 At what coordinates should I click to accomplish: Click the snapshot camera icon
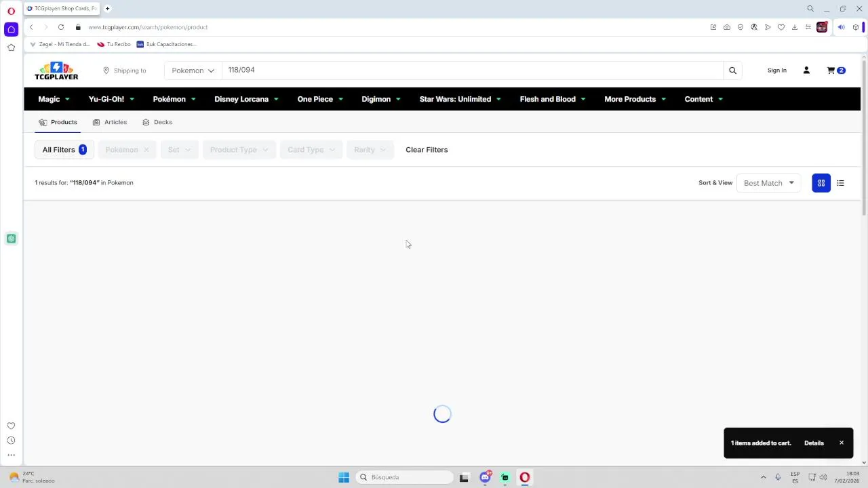pos(727,27)
